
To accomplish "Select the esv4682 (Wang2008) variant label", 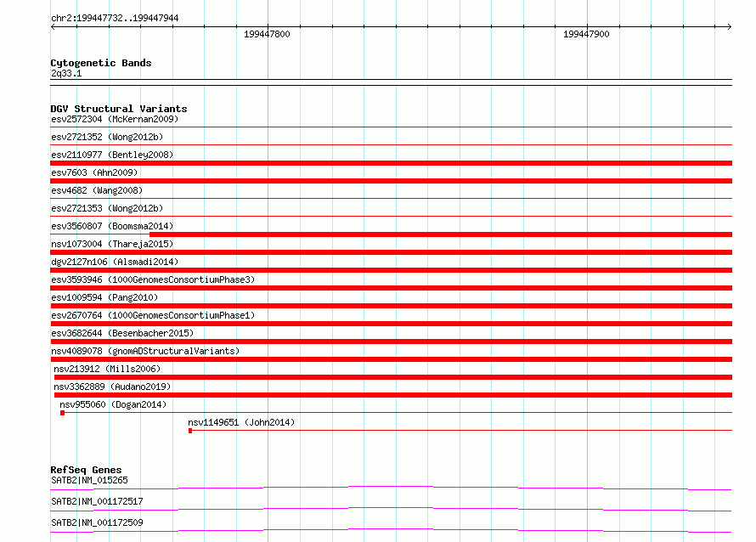I will [97, 190].
